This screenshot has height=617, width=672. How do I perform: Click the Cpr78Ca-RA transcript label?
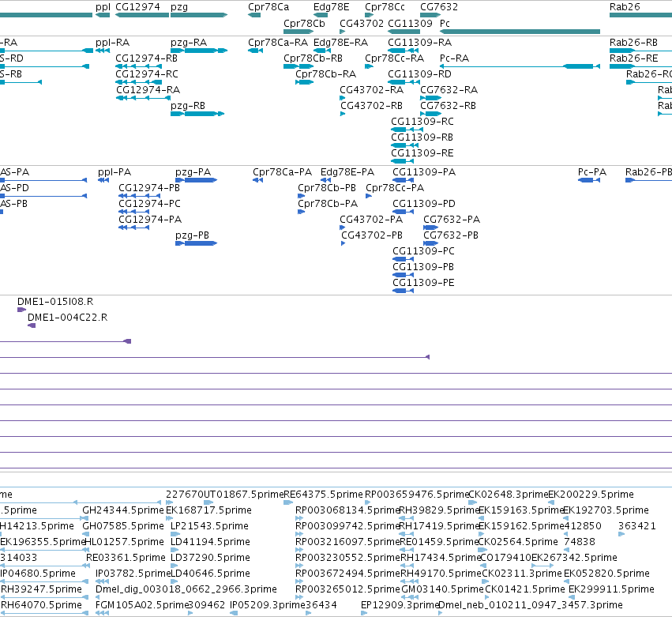[278, 43]
